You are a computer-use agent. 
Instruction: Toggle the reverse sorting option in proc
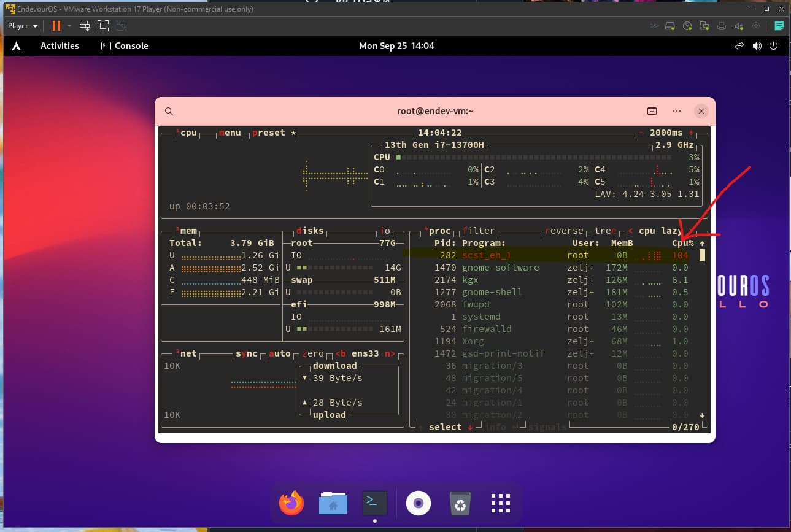565,231
